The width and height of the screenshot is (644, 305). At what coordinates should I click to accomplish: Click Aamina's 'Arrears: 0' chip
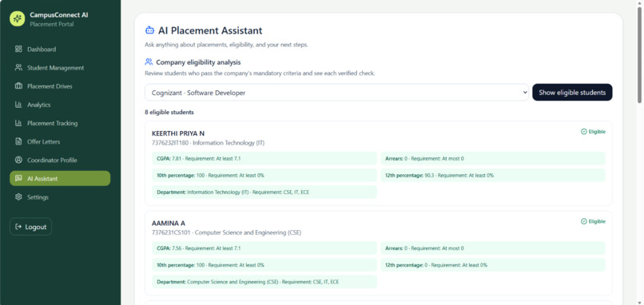[x=492, y=248]
